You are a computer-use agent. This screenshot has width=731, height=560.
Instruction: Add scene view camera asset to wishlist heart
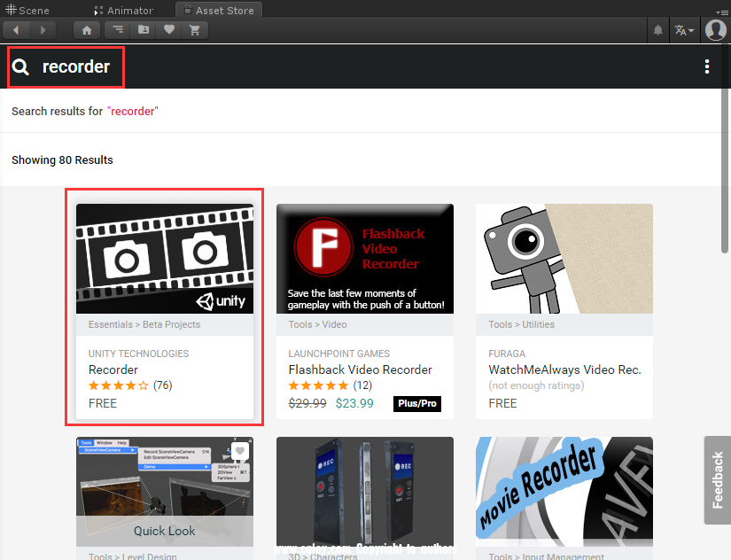[x=240, y=451]
